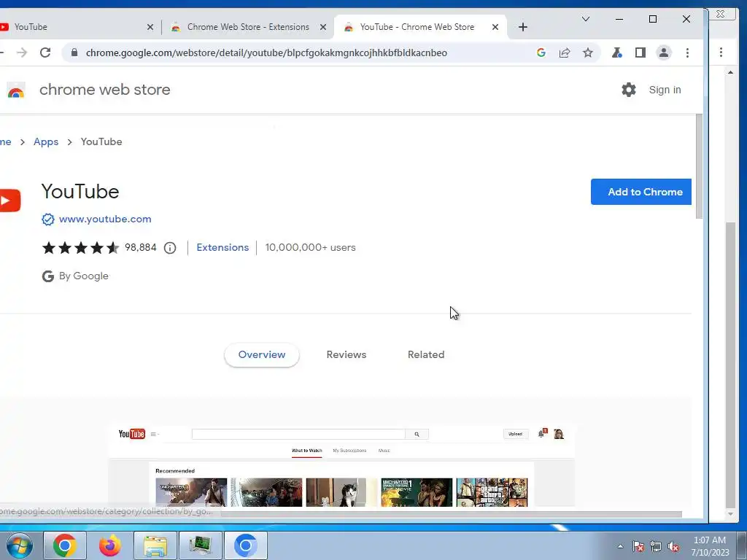This screenshot has width=747, height=560.
Task: Open Firefox from the taskbar
Action: click(x=110, y=545)
